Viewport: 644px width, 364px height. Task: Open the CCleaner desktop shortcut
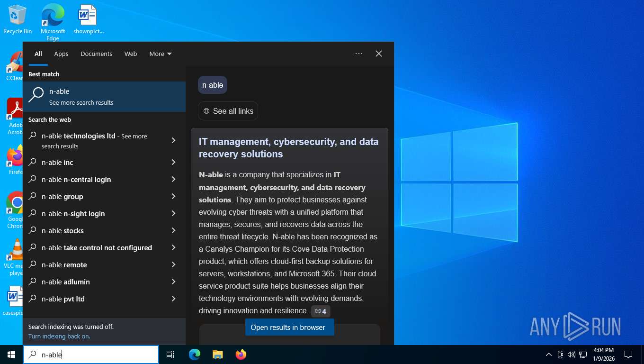15,66
